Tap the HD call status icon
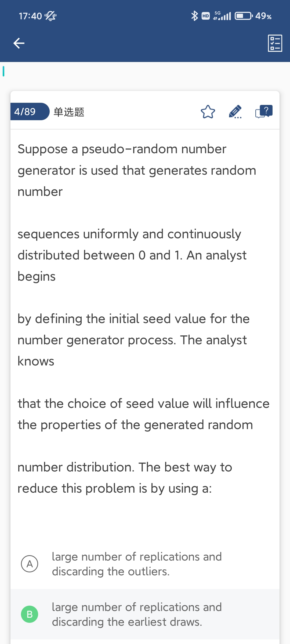The image size is (290, 644). pos(206,16)
